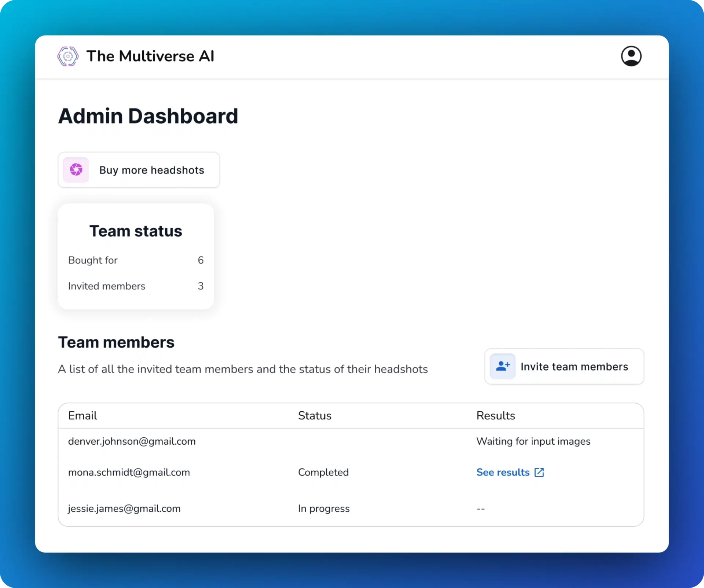Open the See results link
Image resolution: width=704 pixels, height=588 pixels.
click(x=503, y=472)
